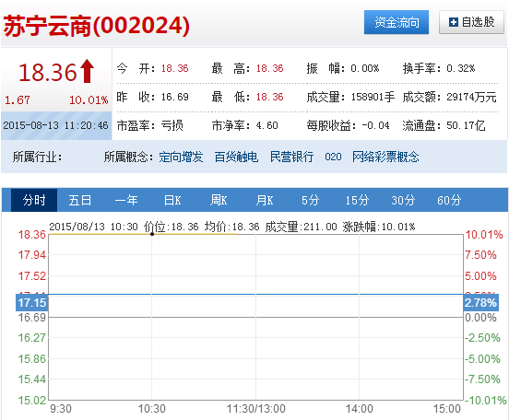Image resolution: width=509 pixels, height=420 pixels.
Task: Click the 15.02 y-axis price label
Action: (x=31, y=401)
